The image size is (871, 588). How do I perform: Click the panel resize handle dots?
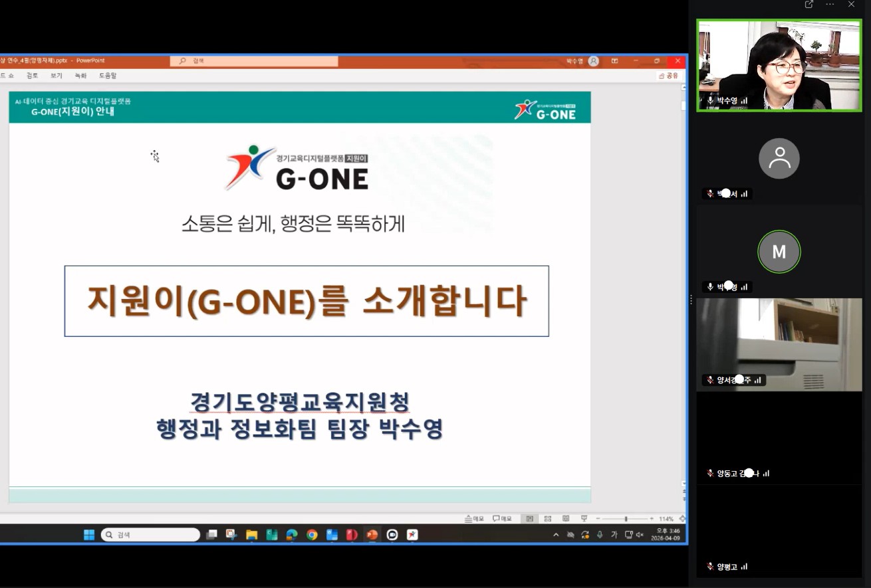(691, 300)
